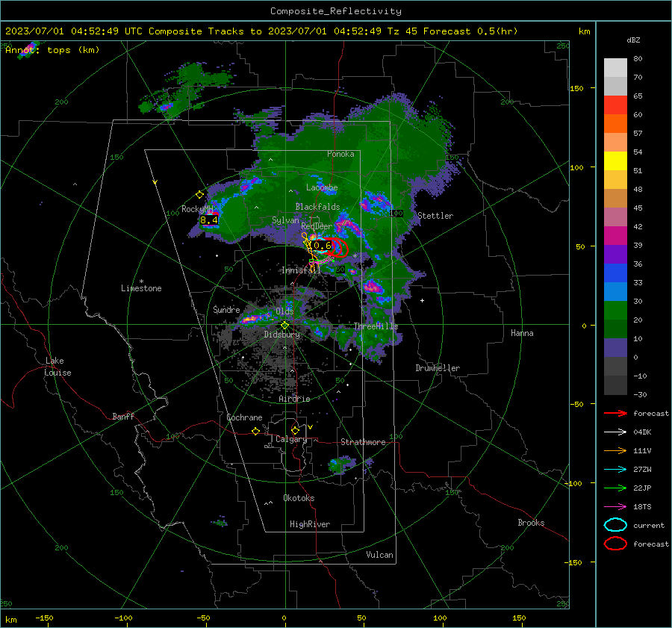Click the Stettler city label
Viewport: 672px width, 628px height.
435,216
